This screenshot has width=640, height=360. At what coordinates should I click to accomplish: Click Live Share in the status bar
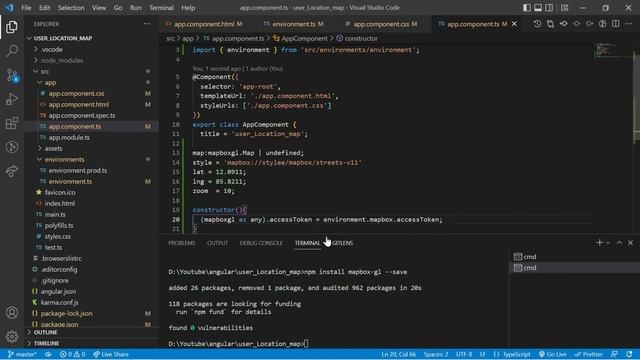point(111,354)
